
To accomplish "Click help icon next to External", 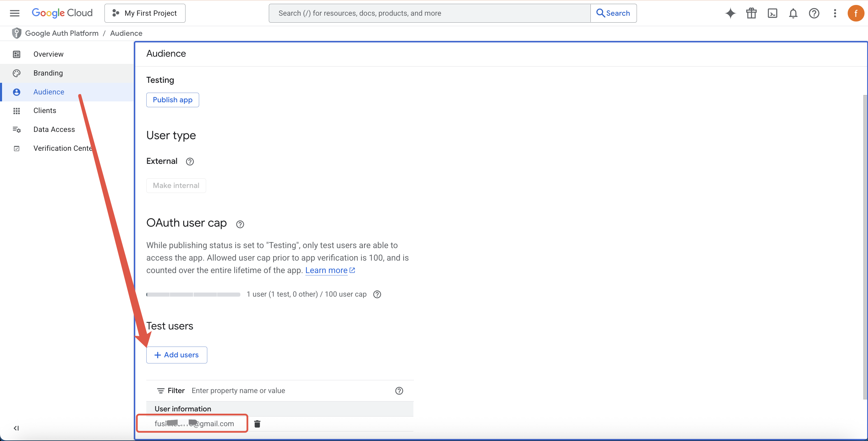I will [190, 162].
